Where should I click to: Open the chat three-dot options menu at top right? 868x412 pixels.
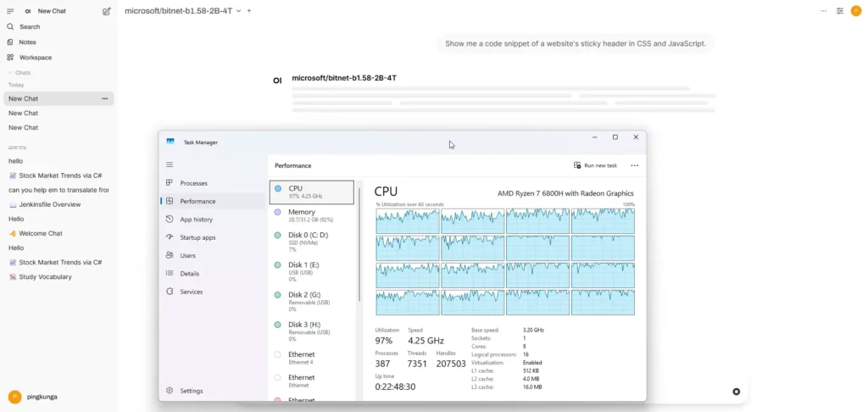tap(824, 10)
